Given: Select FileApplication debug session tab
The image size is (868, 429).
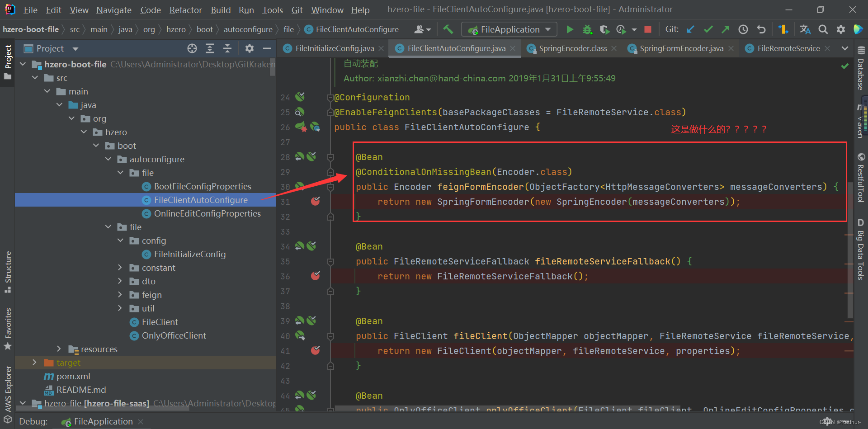Looking at the screenshot, I should pos(104,421).
